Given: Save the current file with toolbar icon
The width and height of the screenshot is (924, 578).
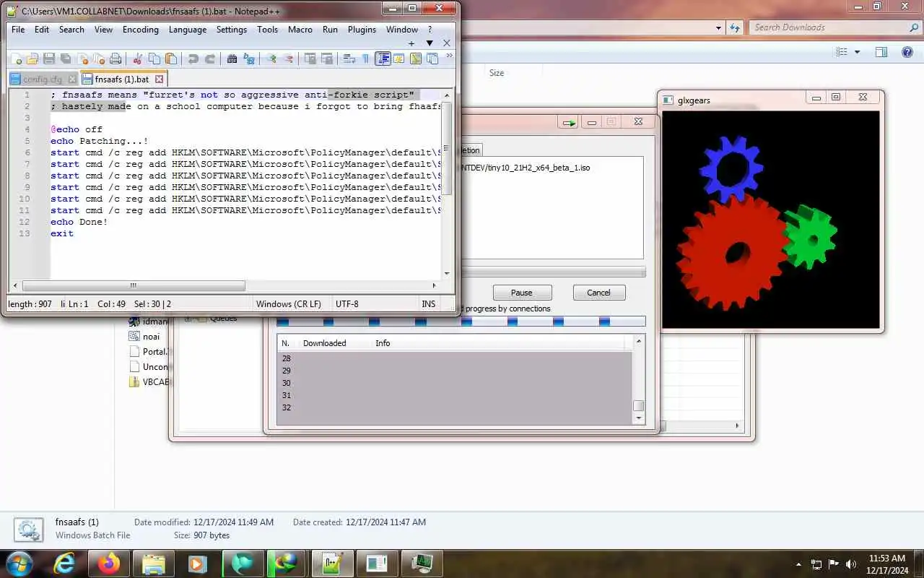Looking at the screenshot, I should tap(49, 59).
